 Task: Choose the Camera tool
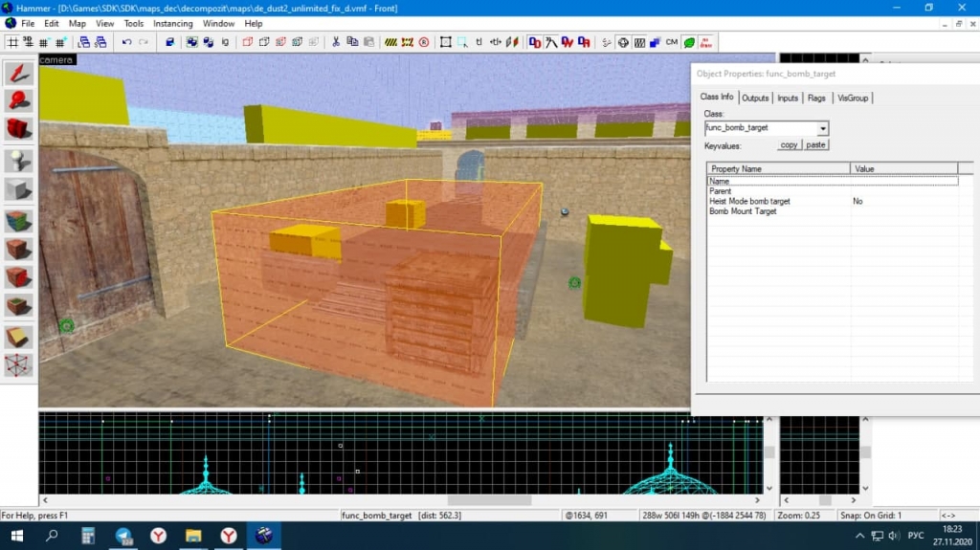point(18,127)
